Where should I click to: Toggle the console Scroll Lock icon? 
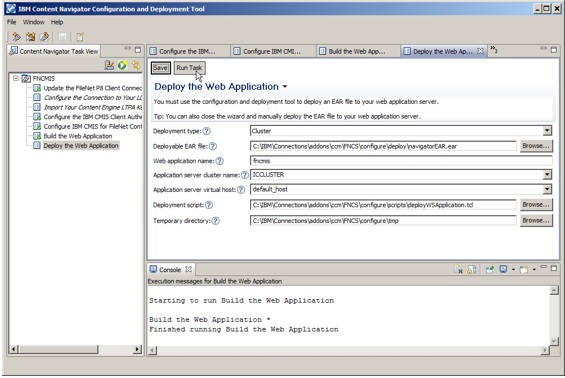tap(471, 270)
